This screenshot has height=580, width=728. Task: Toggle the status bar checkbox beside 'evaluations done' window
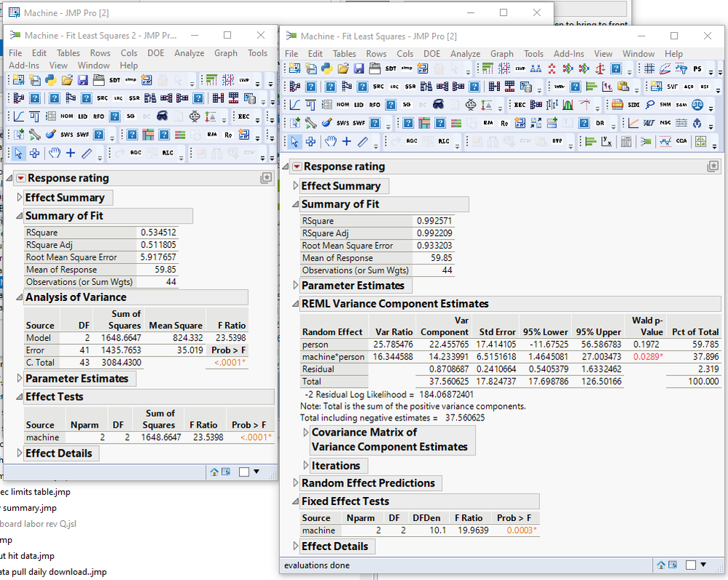pyautogui.click(x=689, y=565)
